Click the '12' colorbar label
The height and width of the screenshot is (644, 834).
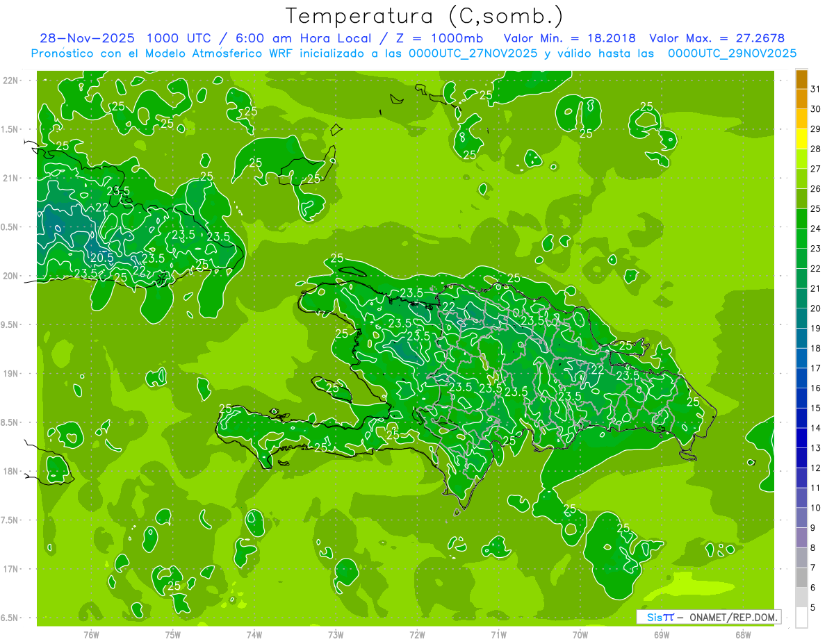pyautogui.click(x=816, y=468)
